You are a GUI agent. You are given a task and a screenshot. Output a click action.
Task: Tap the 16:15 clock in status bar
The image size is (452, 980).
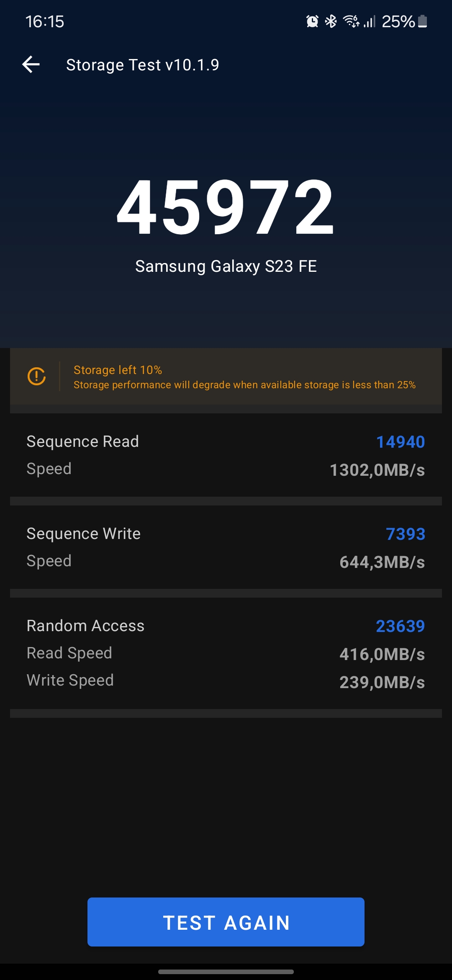[x=45, y=21]
